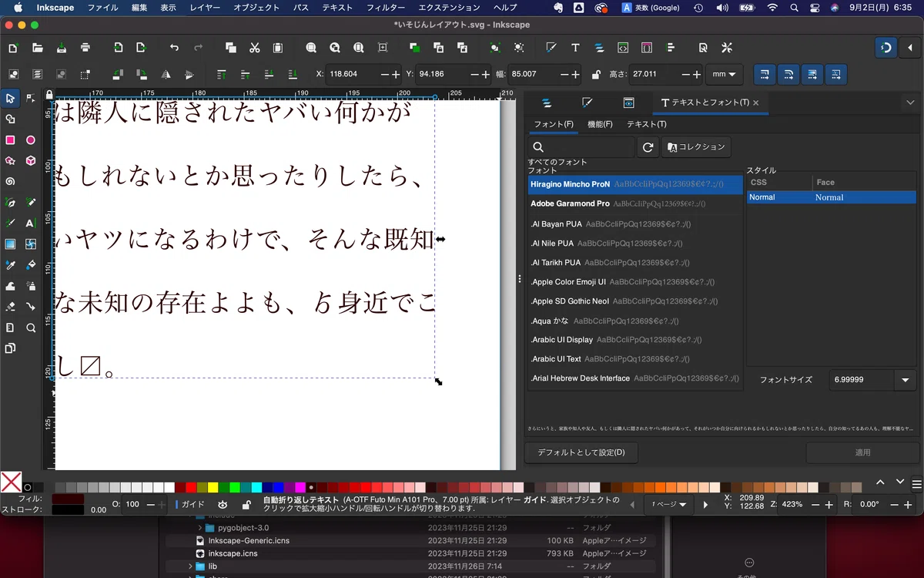Click the font search field

tap(581, 146)
